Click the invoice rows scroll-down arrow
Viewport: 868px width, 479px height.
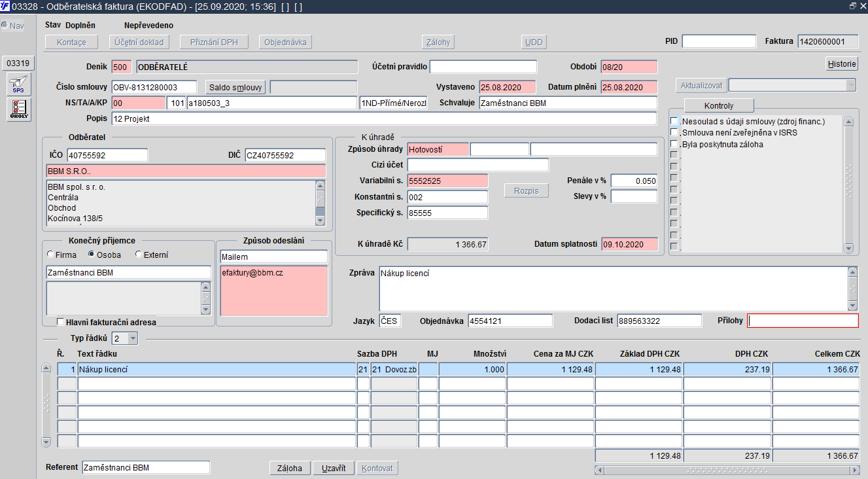pos(46,442)
